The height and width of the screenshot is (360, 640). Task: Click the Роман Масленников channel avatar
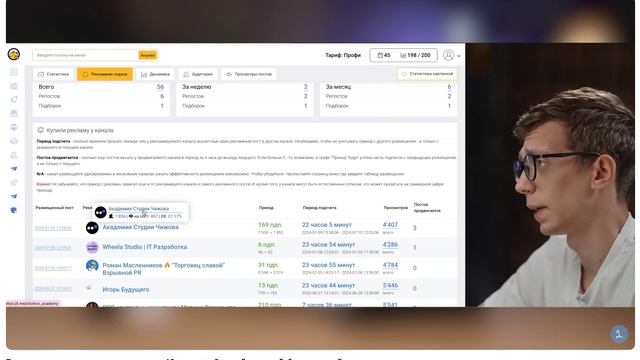[92, 266]
